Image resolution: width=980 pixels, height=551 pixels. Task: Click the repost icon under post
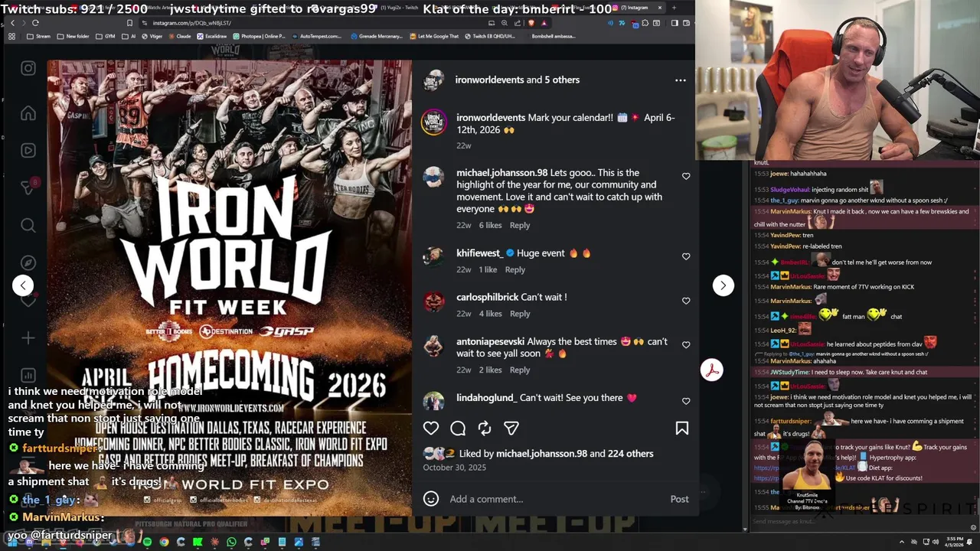(485, 429)
